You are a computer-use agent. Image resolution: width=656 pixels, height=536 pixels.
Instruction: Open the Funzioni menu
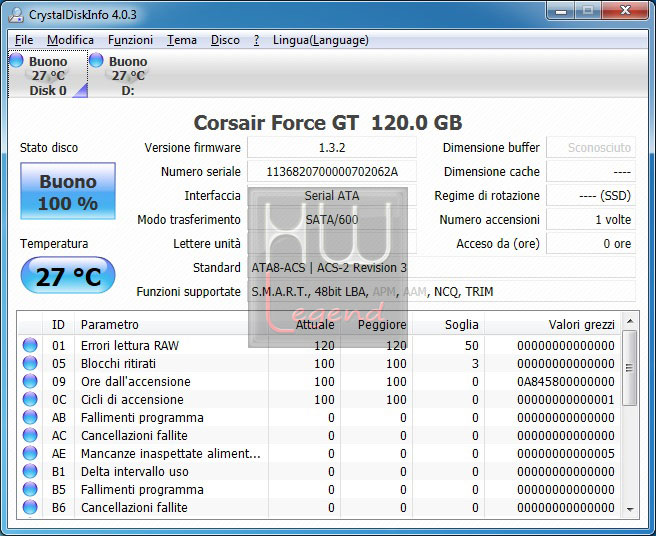coord(130,40)
